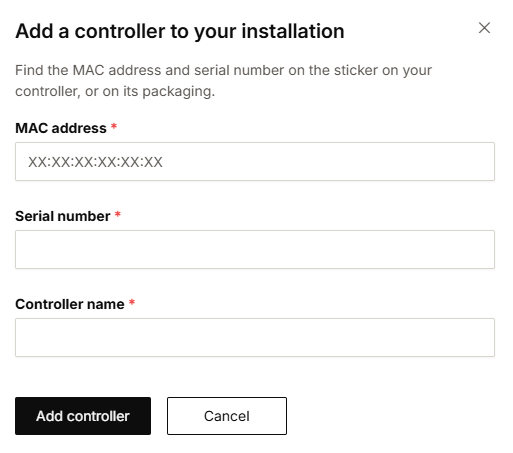Click the Controller name field label
This screenshot has height=453, width=513.
pos(70,304)
